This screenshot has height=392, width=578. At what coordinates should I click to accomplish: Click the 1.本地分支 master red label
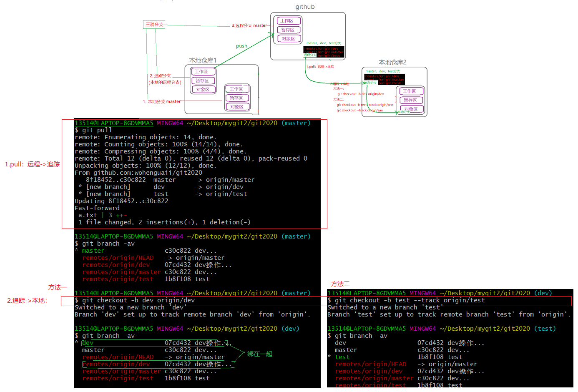click(x=162, y=102)
